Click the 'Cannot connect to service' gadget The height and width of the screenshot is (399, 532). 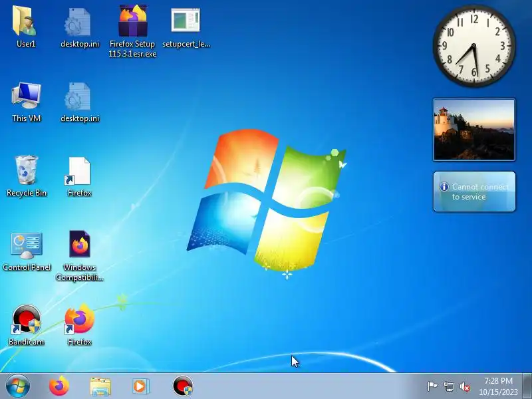tap(474, 192)
